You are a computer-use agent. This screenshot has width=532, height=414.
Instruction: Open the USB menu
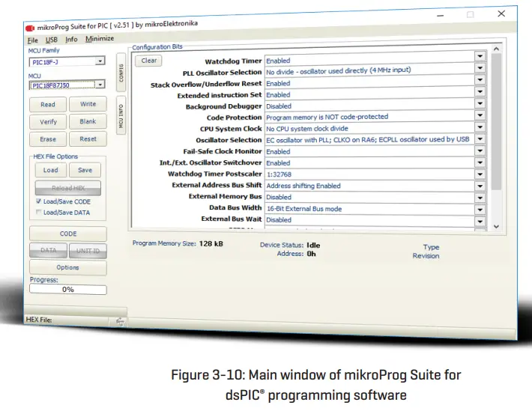[x=51, y=40]
